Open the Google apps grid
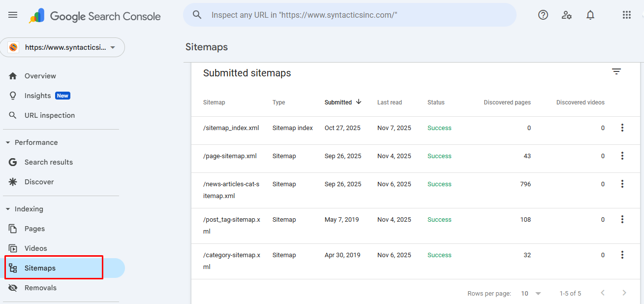Screen dimensions: 644x304 [x=626, y=15]
